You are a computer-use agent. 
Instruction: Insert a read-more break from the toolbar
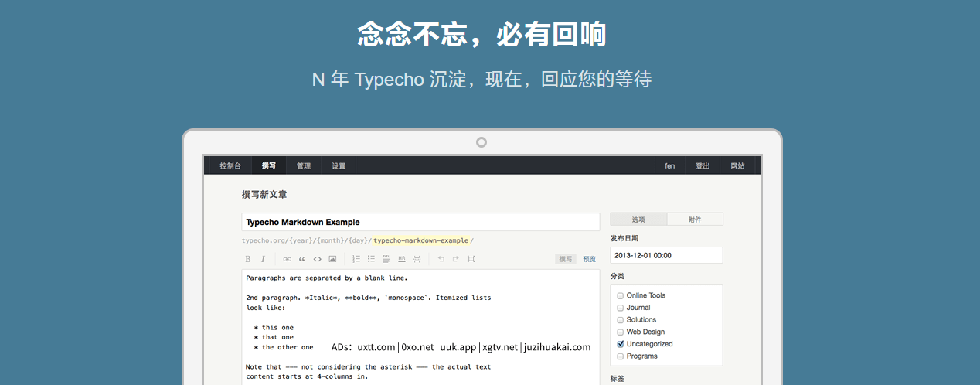417,259
